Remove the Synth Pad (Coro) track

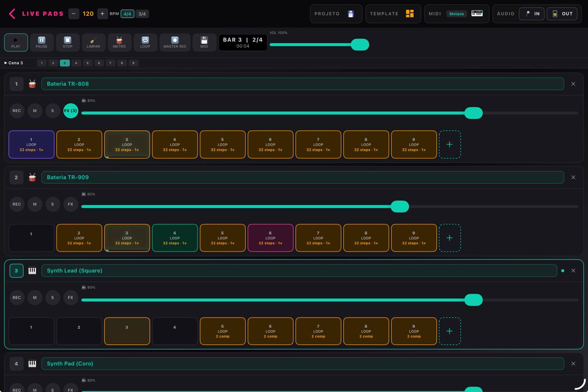[x=573, y=364]
